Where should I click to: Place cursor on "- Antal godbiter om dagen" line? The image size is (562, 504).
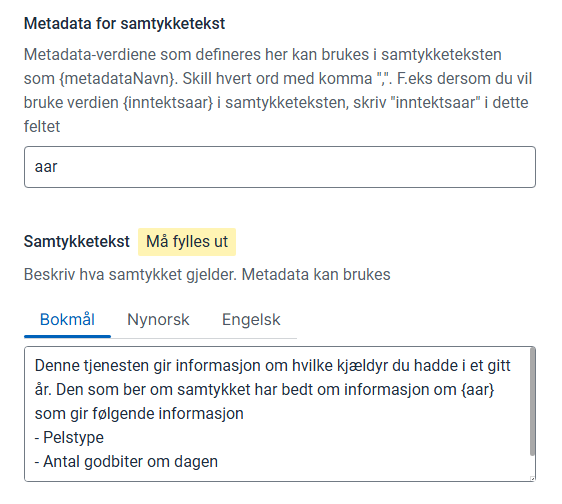click(126, 462)
